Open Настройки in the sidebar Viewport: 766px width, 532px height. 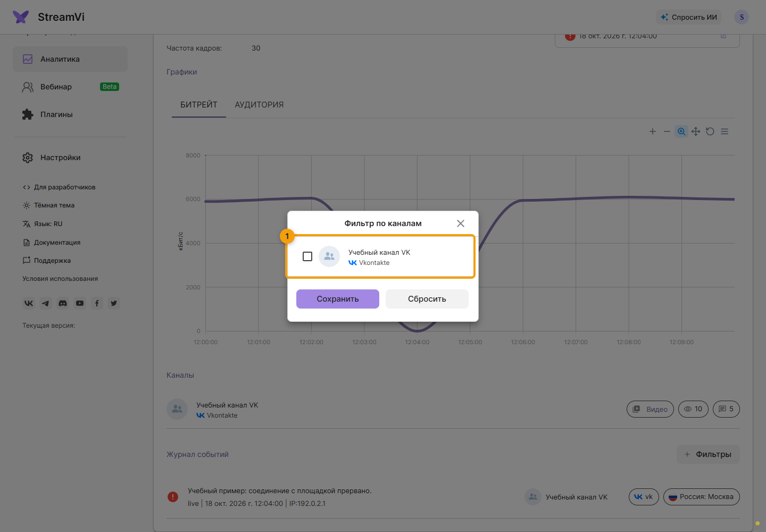coord(70,157)
